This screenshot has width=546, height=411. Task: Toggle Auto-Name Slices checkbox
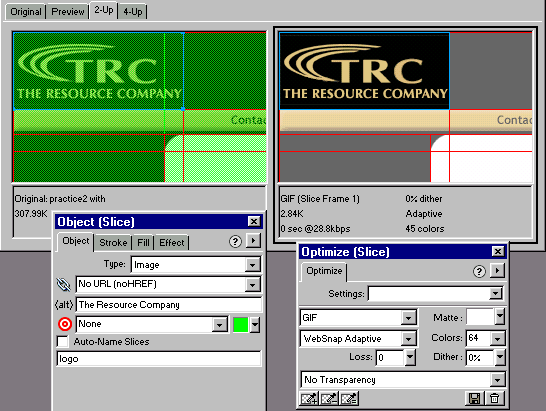[x=63, y=342]
